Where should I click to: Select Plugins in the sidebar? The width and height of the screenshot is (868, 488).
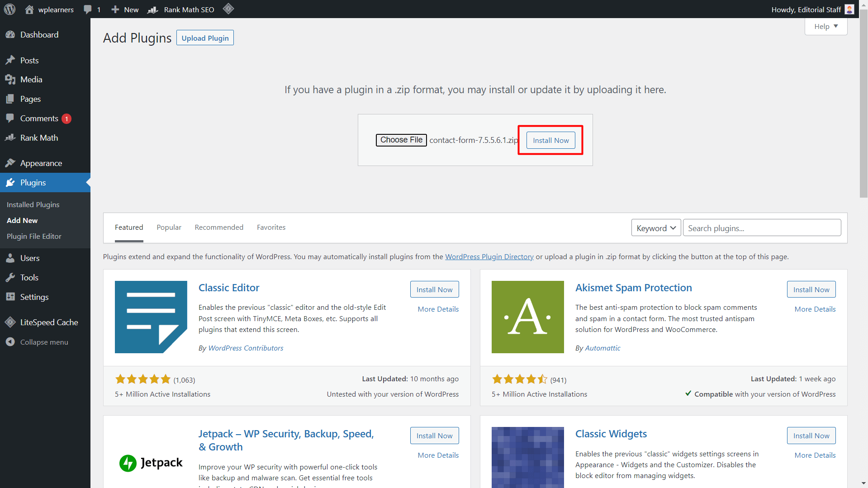[45, 183]
